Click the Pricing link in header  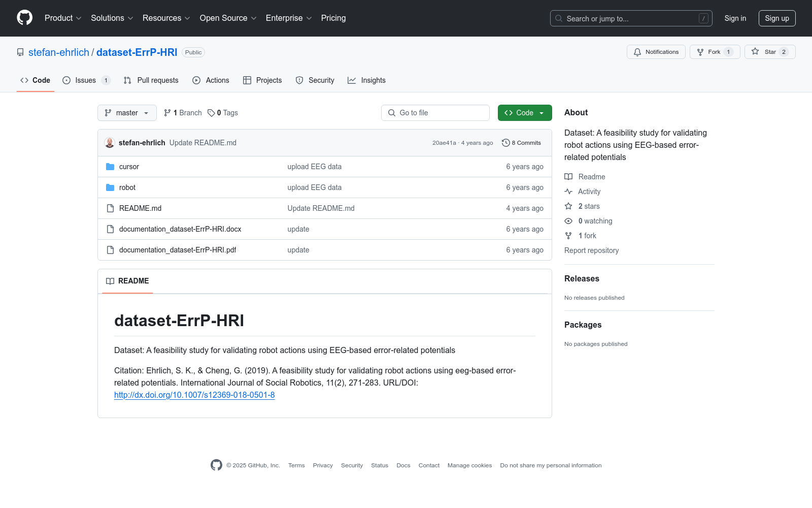333,18
